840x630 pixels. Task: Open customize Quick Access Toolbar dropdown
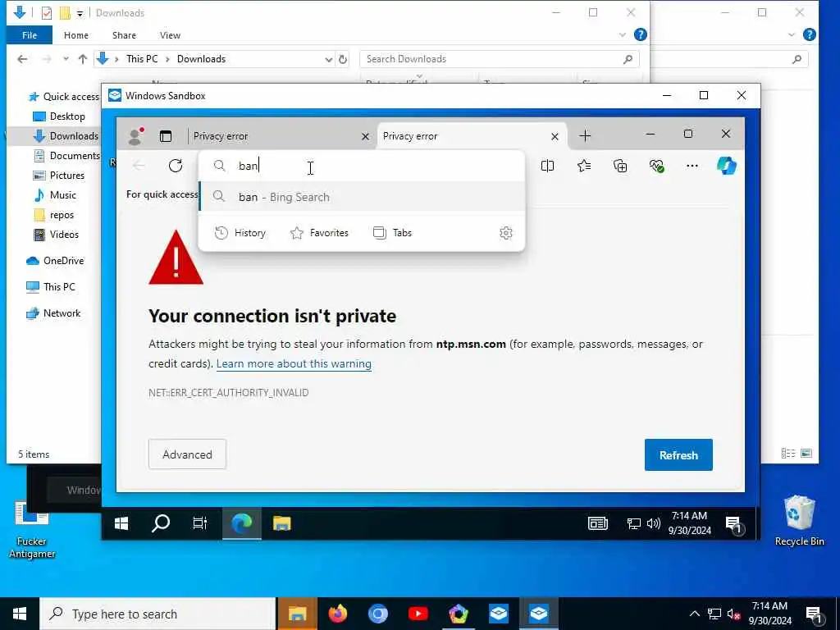pyautogui.click(x=80, y=13)
